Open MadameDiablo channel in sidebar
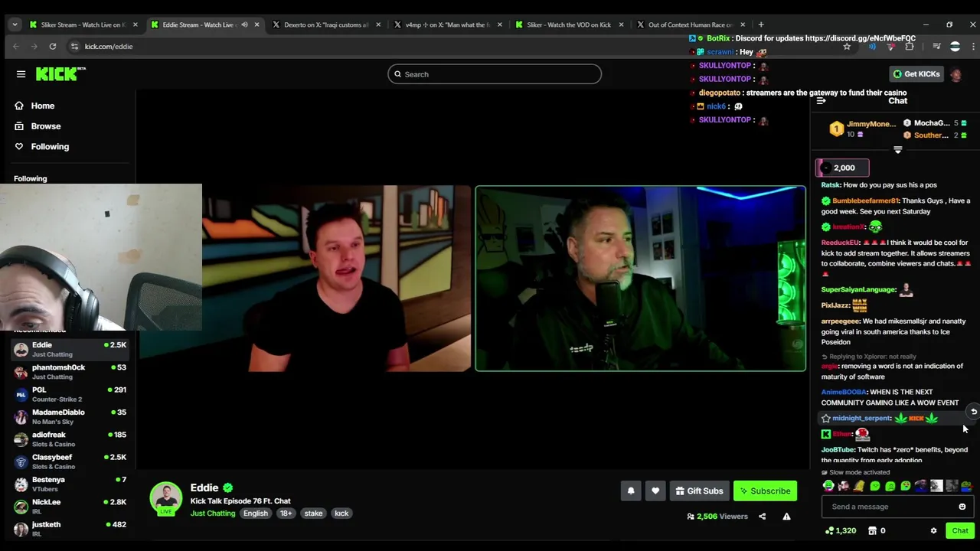The width and height of the screenshot is (980, 551). (70, 417)
